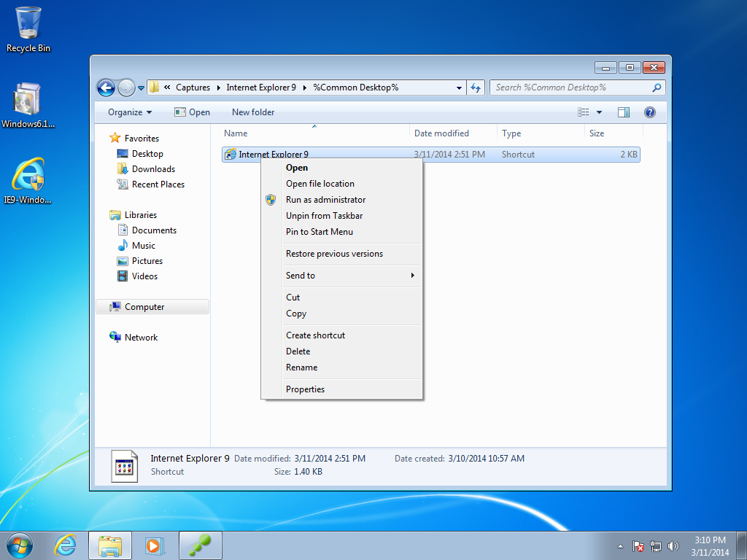Expand arrow after Internet Explorer 9 breadcrumb
Screen dimensions: 747x560
(305, 87)
